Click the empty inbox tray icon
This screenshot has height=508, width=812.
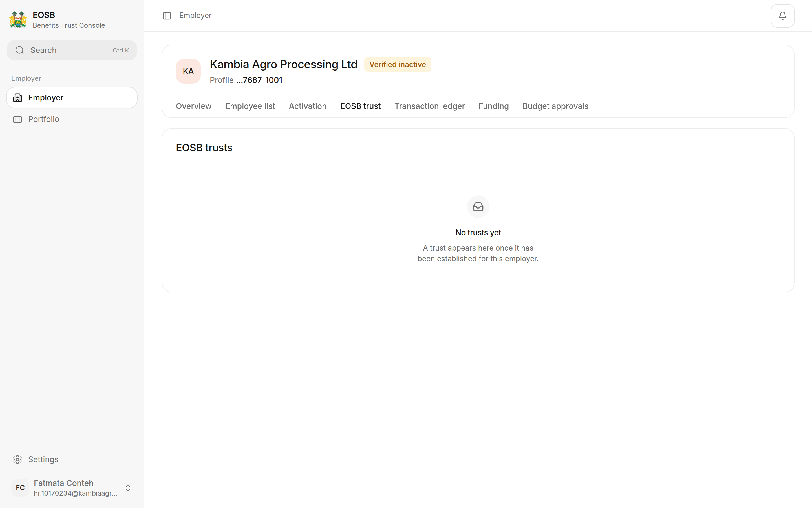478,207
